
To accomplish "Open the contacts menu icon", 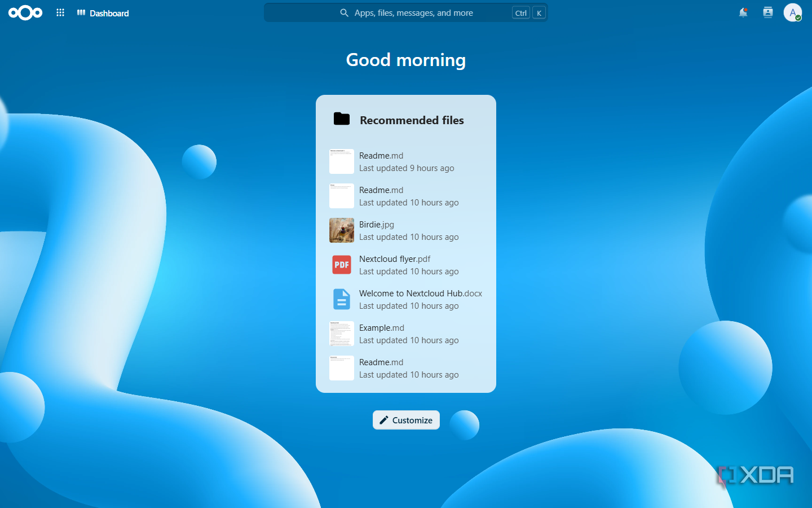I will [x=768, y=12].
